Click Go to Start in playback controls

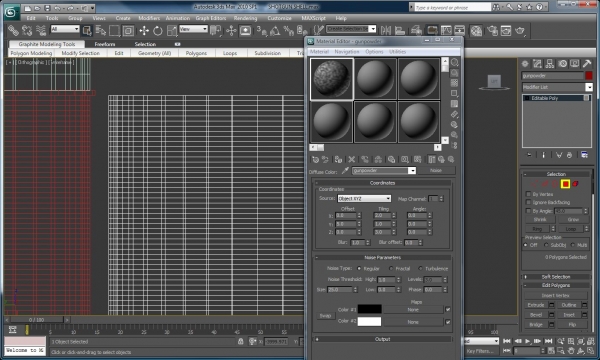tap(507, 341)
